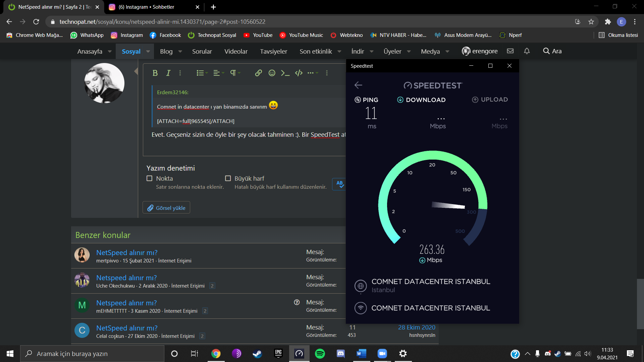The image size is (644, 362).
Task: Click the browser address bar URL
Action: coord(162,22)
